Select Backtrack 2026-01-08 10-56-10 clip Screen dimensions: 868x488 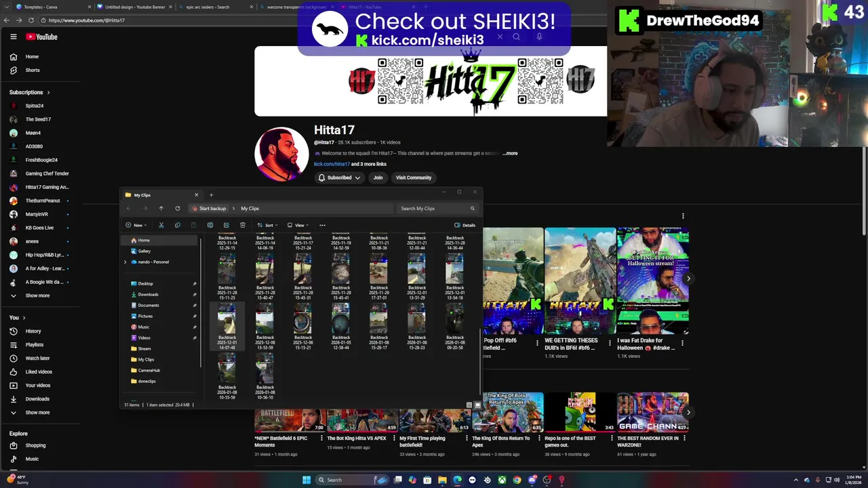pos(264,377)
